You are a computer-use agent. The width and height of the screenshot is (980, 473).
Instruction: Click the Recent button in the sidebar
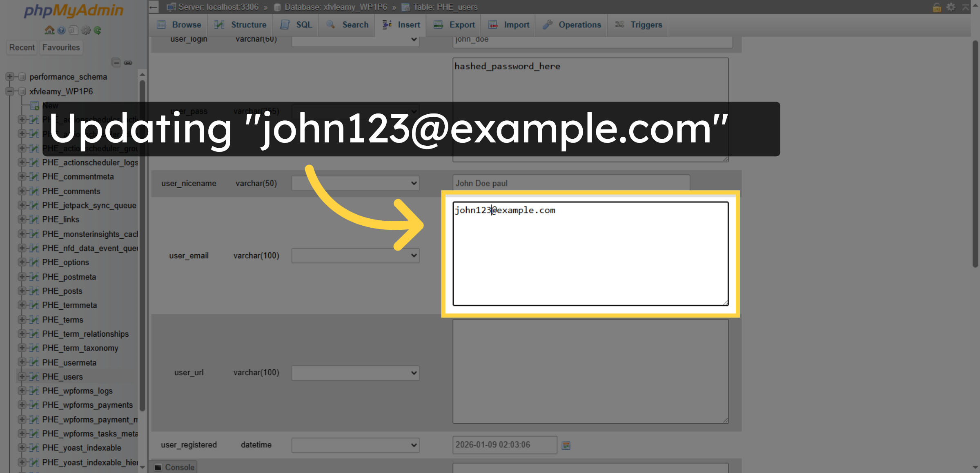pyautogui.click(x=21, y=47)
